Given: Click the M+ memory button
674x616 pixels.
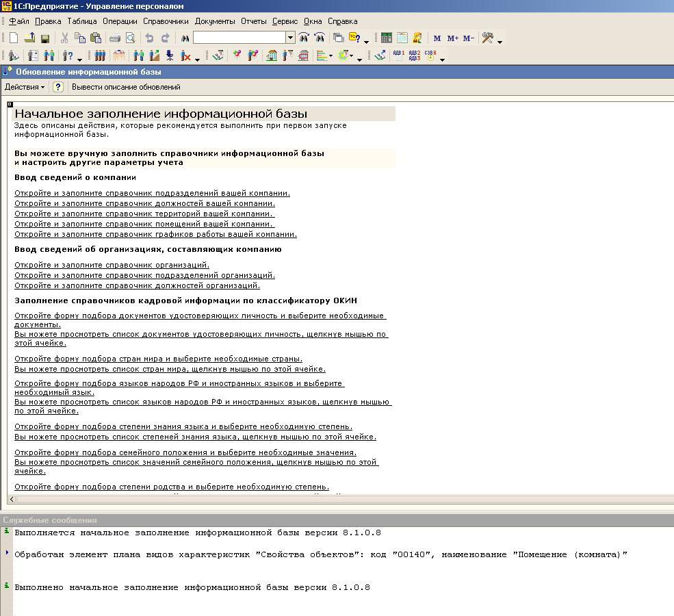Looking at the screenshot, I should (x=452, y=38).
